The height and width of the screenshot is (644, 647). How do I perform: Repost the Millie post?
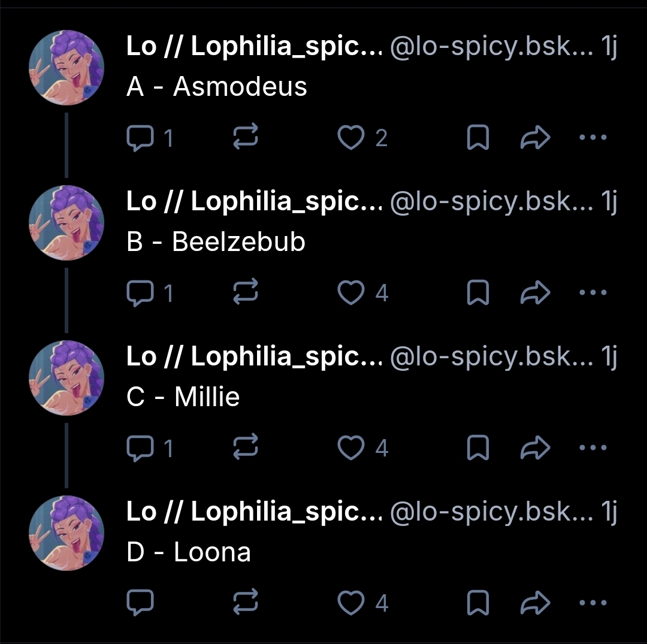pyautogui.click(x=245, y=448)
